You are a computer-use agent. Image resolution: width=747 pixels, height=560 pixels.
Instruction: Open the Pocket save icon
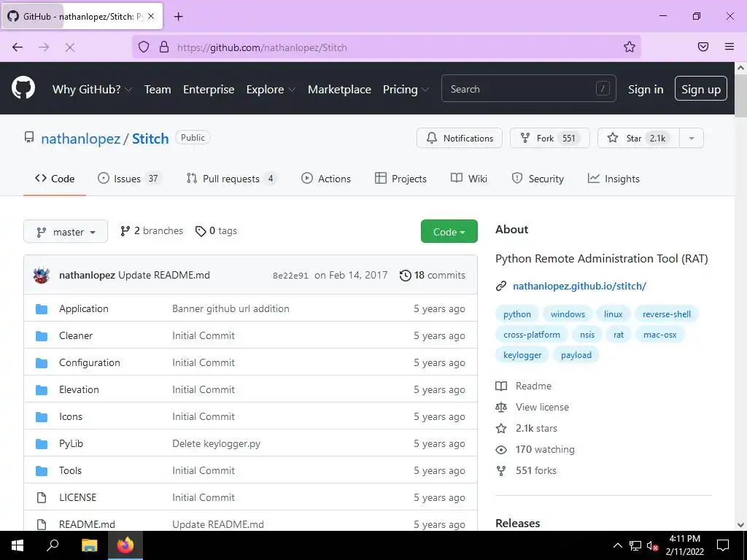coord(703,47)
